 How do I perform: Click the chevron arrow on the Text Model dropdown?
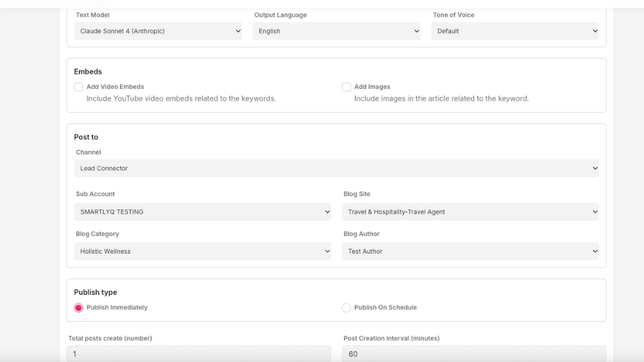[238, 31]
